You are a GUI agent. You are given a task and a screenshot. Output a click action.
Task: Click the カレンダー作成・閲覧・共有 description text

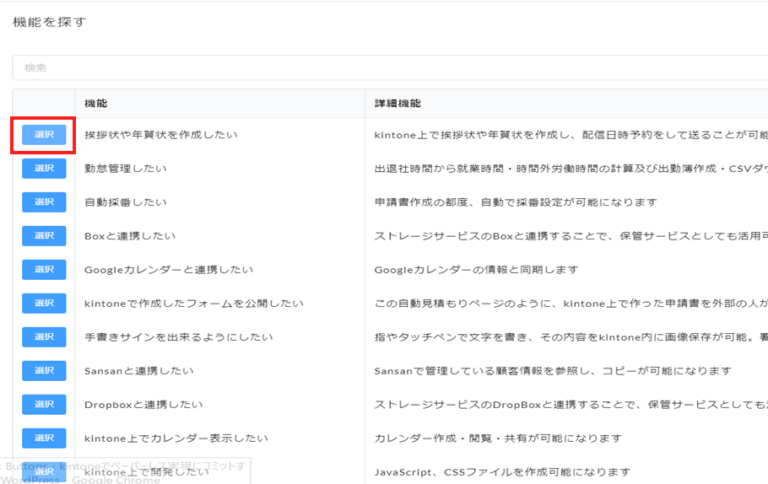[x=498, y=438]
